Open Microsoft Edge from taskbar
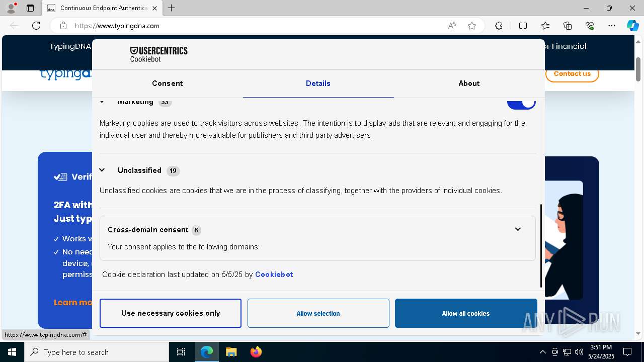Viewport: 644px width, 362px height. (207, 352)
